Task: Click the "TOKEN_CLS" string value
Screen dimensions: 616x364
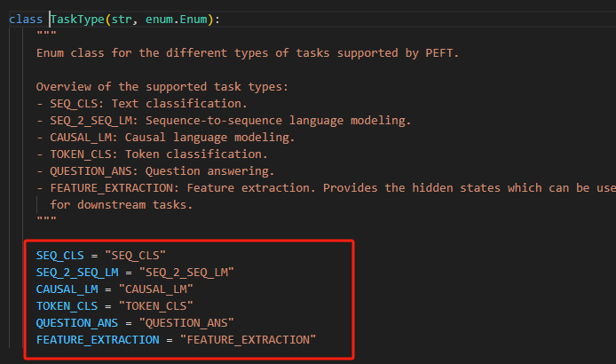Action: [x=154, y=305]
